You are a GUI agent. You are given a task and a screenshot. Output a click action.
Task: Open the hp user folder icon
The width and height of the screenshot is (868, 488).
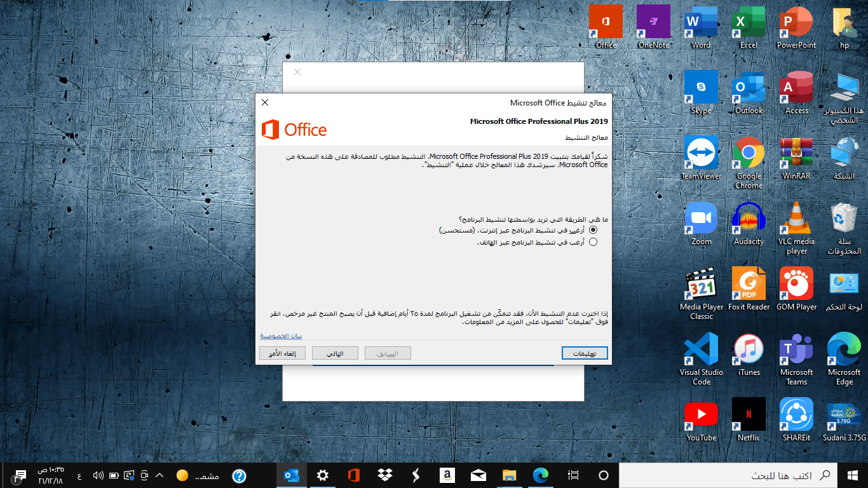844,27
